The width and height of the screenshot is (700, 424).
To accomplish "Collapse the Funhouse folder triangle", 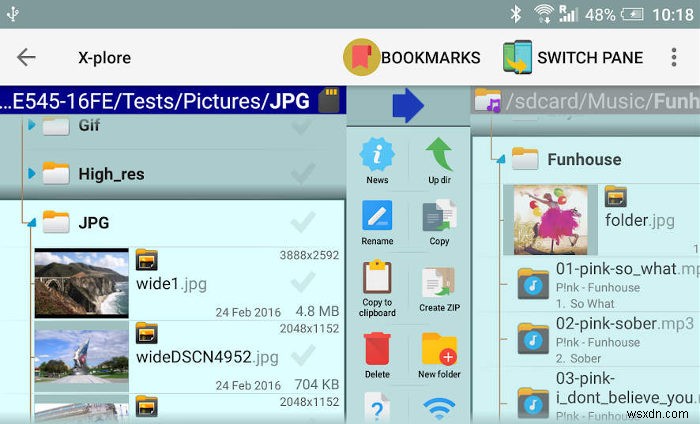I will click(501, 158).
